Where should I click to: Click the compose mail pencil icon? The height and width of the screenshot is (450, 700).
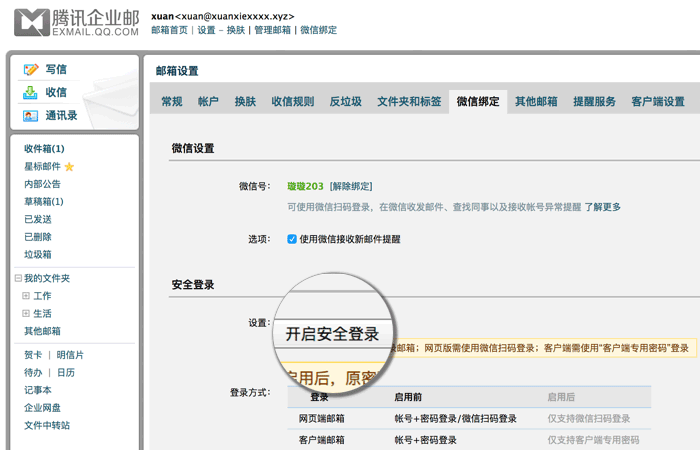(x=31, y=69)
